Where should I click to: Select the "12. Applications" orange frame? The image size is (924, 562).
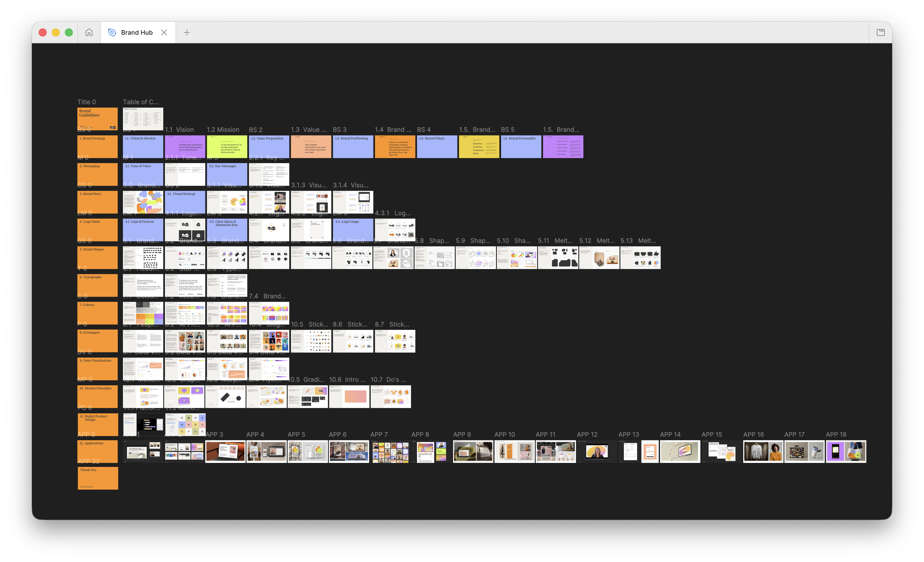coord(98,451)
